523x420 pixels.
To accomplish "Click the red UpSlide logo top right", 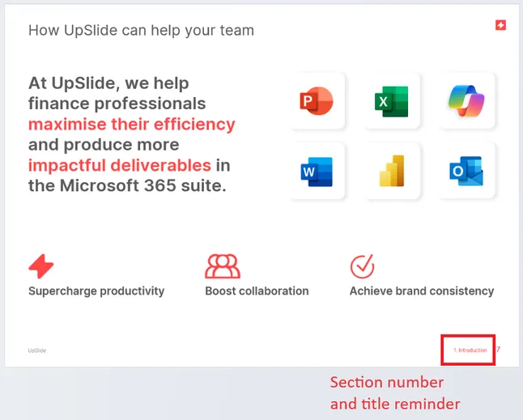I will pos(500,25).
